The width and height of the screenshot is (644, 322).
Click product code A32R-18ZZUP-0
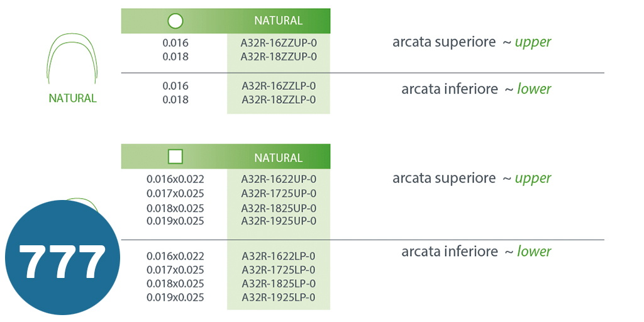[279, 57]
